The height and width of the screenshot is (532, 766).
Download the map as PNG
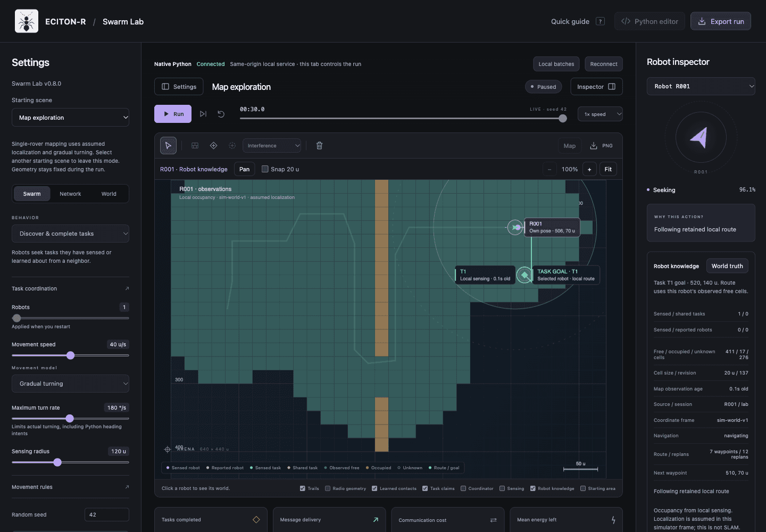pyautogui.click(x=602, y=146)
